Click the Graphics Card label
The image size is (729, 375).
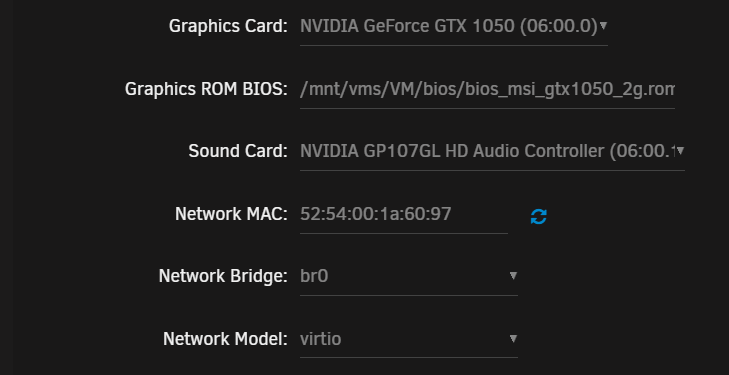click(x=228, y=26)
